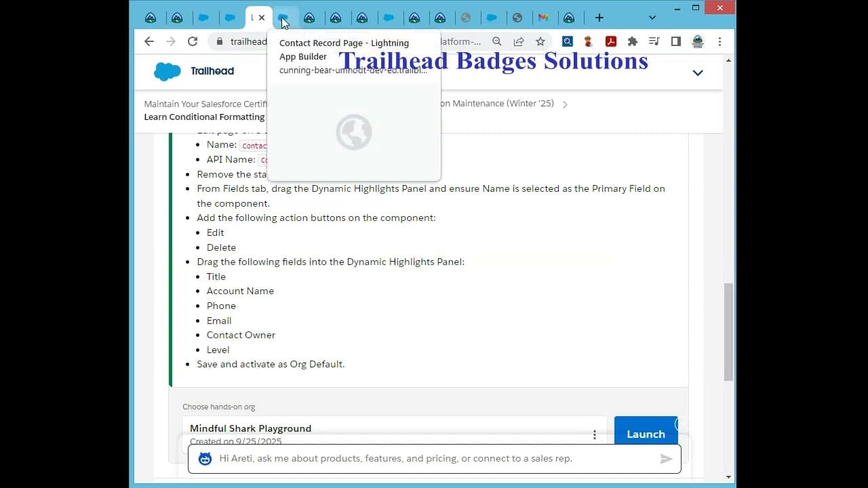The image size is (868, 488).
Task: Open the tab search chevron in tab strip
Action: (652, 18)
